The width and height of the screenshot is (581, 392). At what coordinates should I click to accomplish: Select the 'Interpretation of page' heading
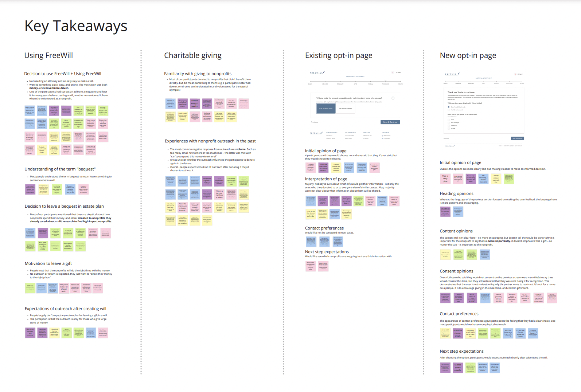[326, 179]
